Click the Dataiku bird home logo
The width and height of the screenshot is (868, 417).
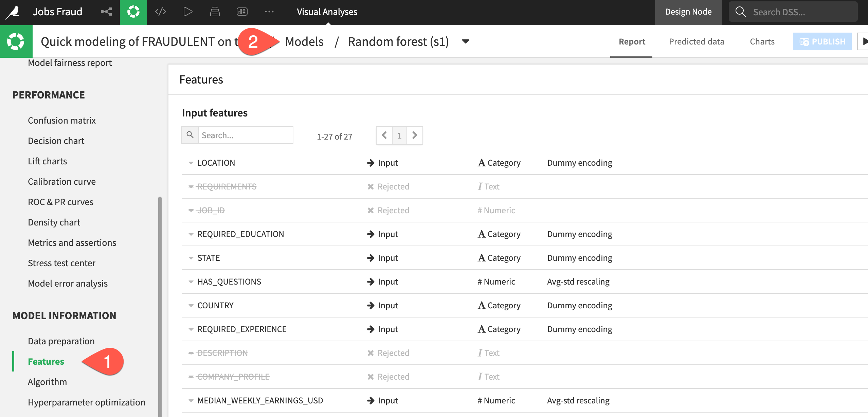pos(13,12)
